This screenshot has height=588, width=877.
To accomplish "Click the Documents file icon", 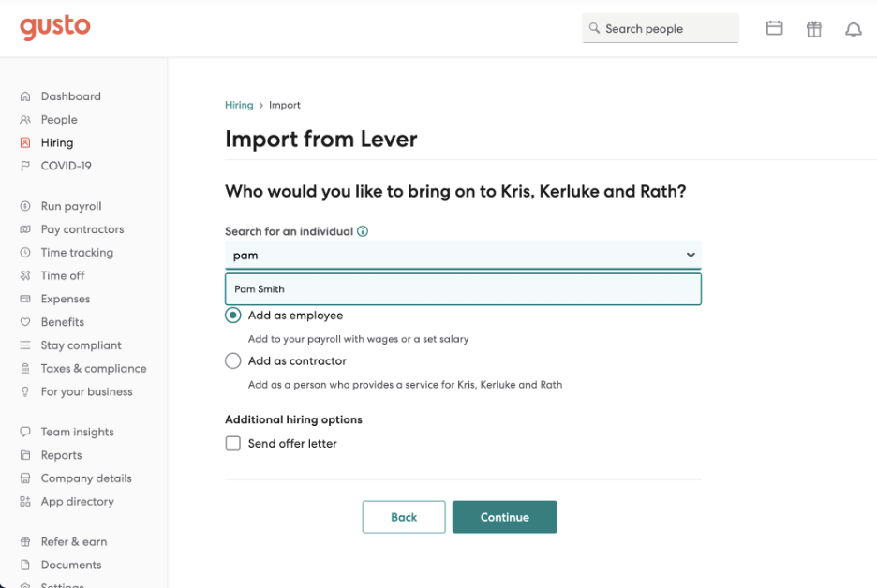I will [x=25, y=566].
